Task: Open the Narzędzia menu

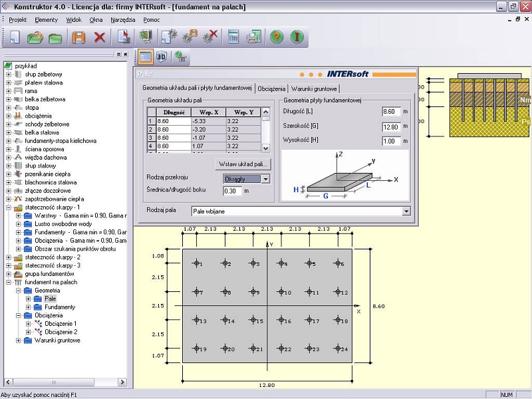Action: (123, 20)
